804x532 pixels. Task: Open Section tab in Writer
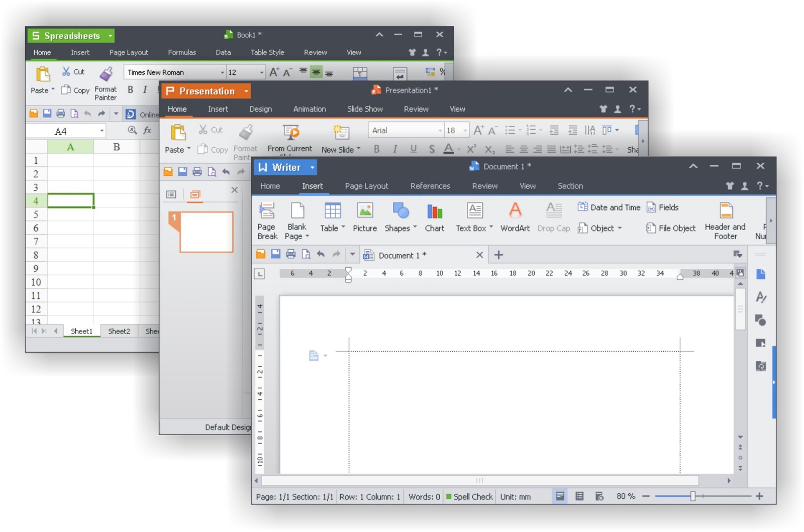570,186
